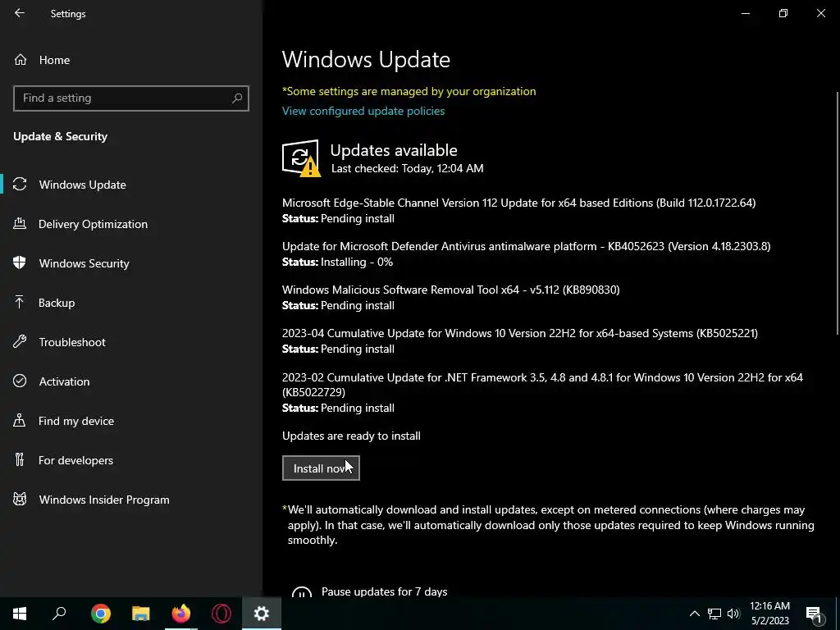Open the For developers page
Image resolution: width=840 pixels, height=630 pixels.
pos(75,460)
